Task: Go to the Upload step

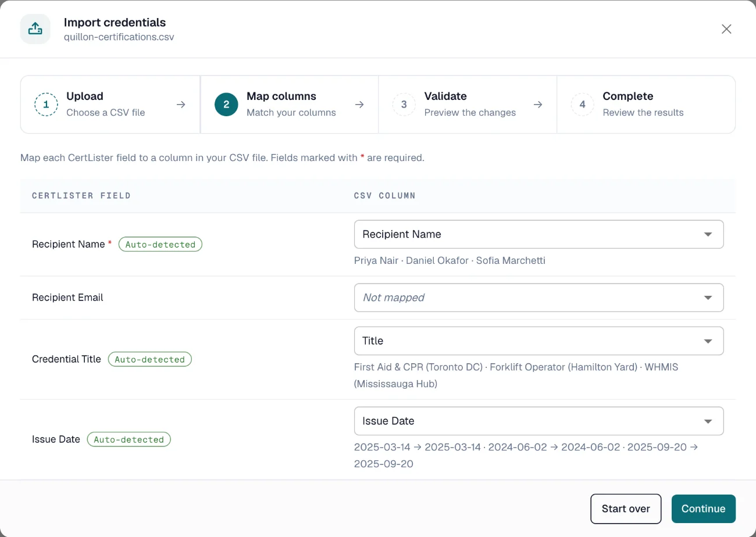Action: [110, 105]
